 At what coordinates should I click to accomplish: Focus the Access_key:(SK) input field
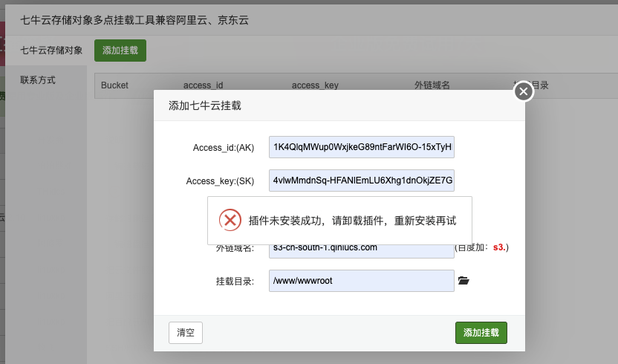click(x=362, y=181)
